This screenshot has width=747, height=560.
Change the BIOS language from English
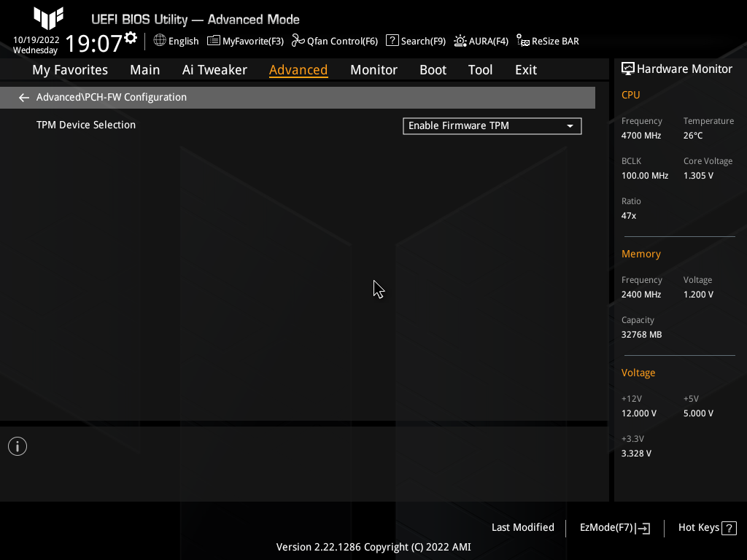pyautogui.click(x=176, y=41)
